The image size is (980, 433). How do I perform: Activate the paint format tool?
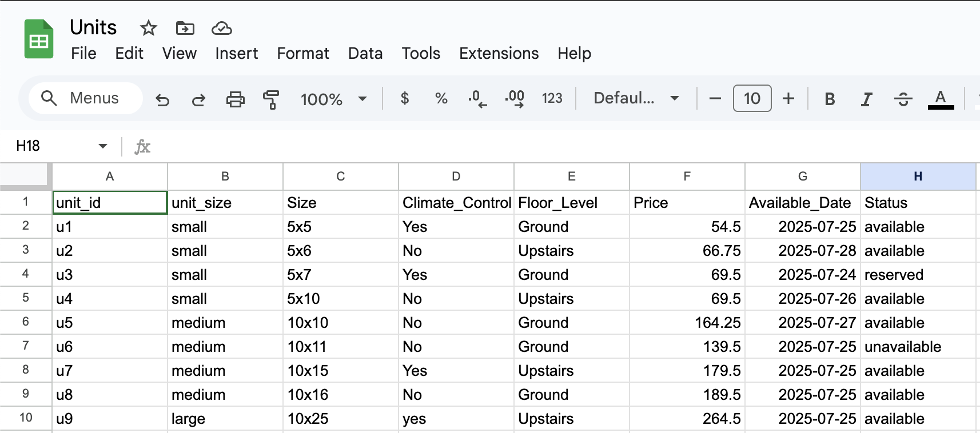point(271,99)
